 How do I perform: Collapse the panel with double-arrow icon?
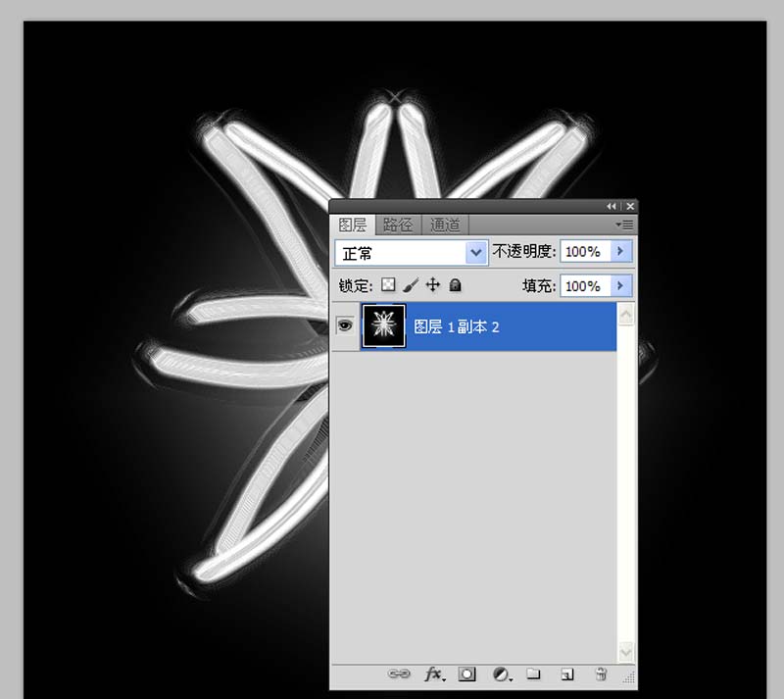[612, 206]
